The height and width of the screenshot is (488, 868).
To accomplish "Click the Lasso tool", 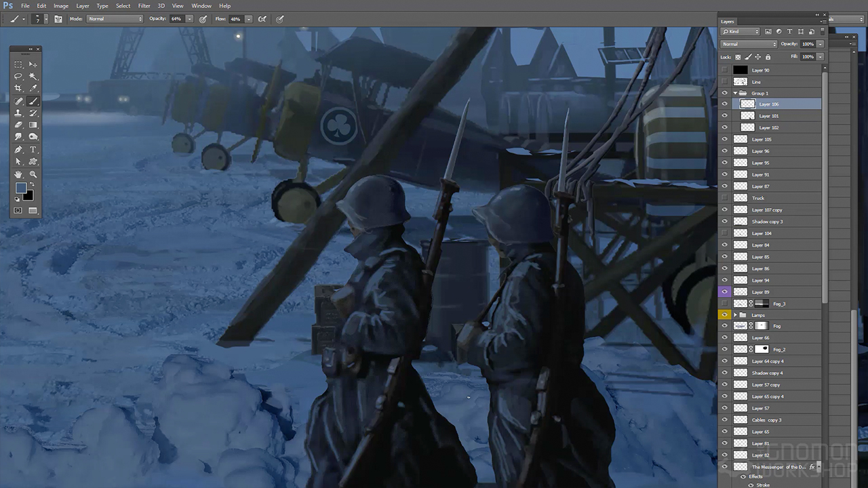I will (18, 77).
